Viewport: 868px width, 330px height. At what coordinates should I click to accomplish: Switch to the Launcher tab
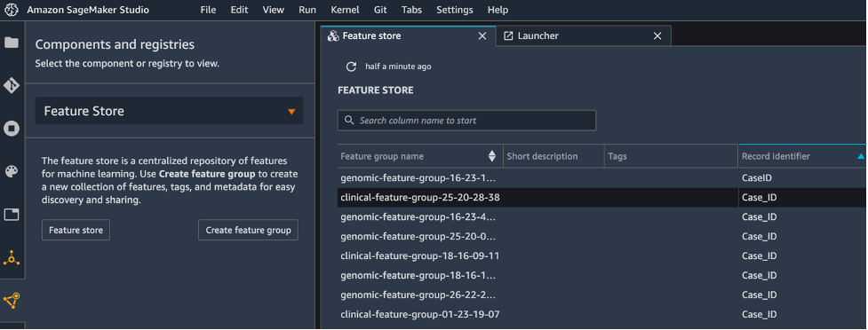point(584,36)
